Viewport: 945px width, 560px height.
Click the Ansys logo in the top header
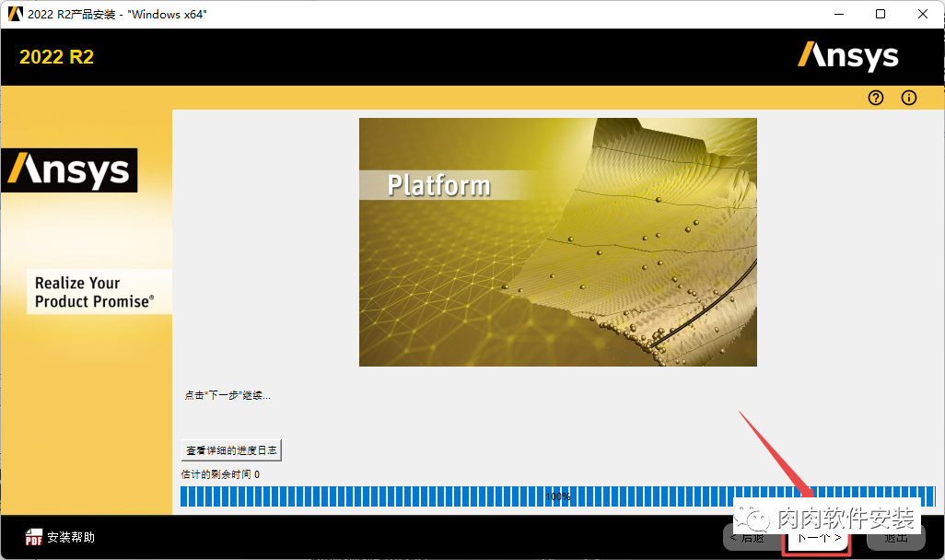(x=848, y=57)
